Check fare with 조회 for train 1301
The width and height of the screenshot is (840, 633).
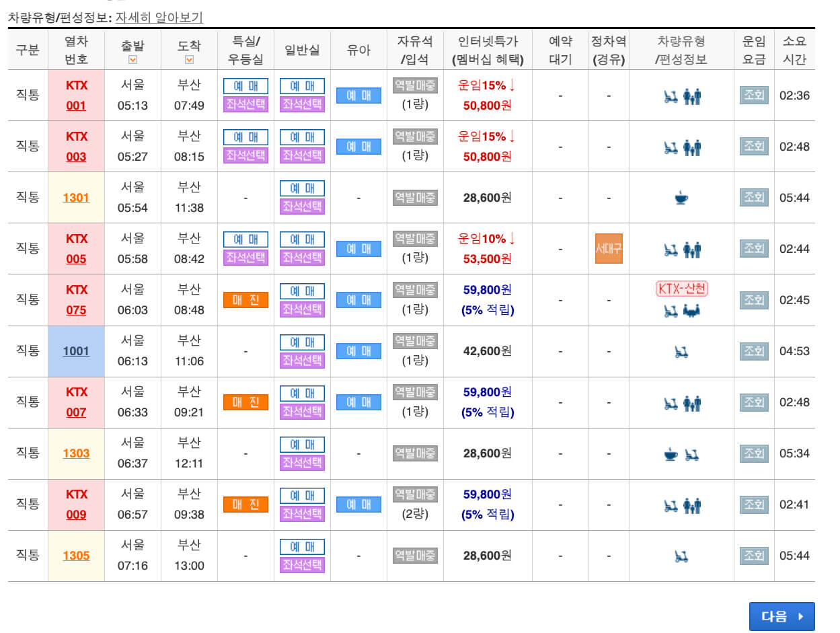click(x=754, y=197)
